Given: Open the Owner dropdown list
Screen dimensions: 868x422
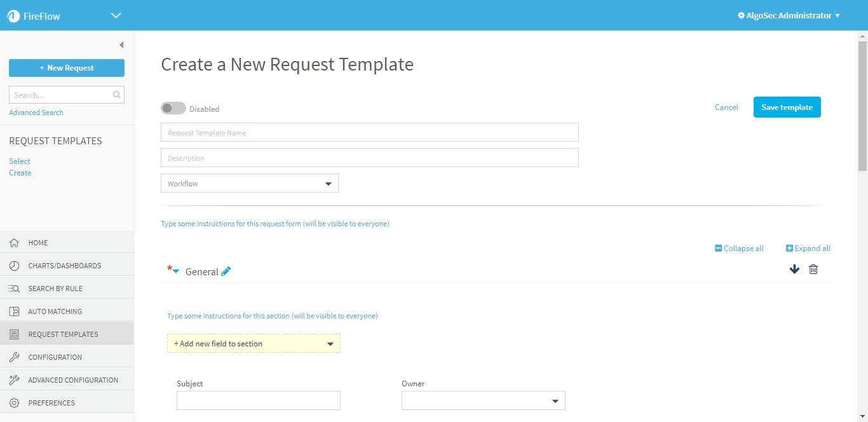Looking at the screenshot, I should [x=483, y=401].
